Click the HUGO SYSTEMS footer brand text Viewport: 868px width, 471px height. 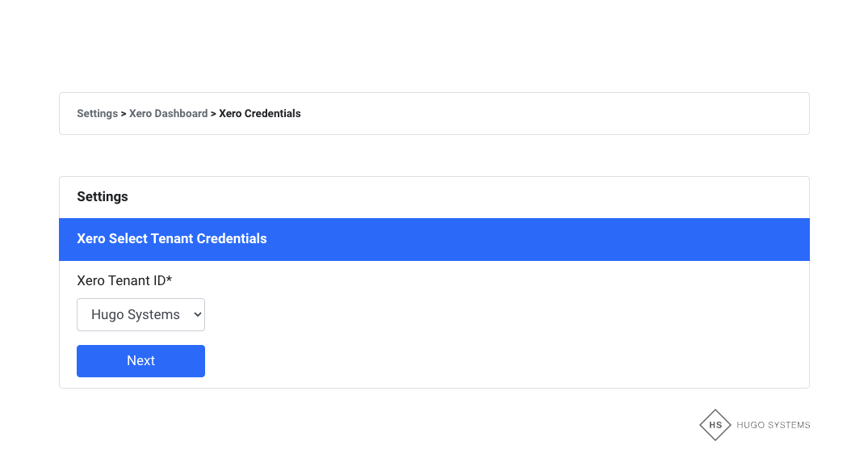(773, 425)
